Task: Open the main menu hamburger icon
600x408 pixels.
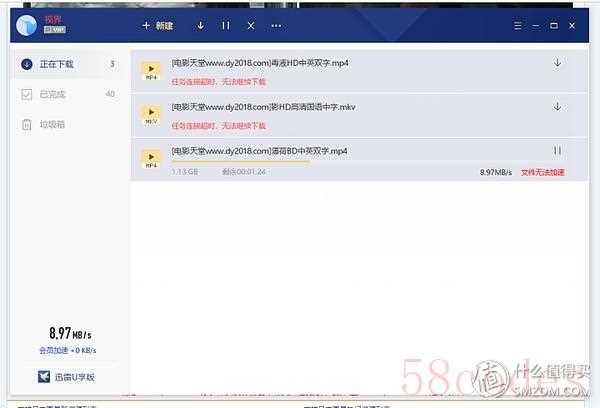Action: (518, 25)
